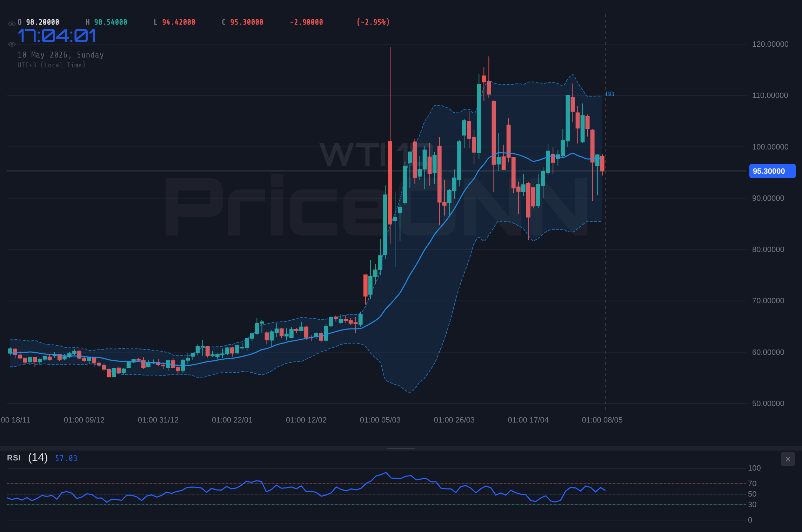Viewport: 802px width, 532px height.
Task: Click the high price 98.54000
Action: click(x=111, y=22)
